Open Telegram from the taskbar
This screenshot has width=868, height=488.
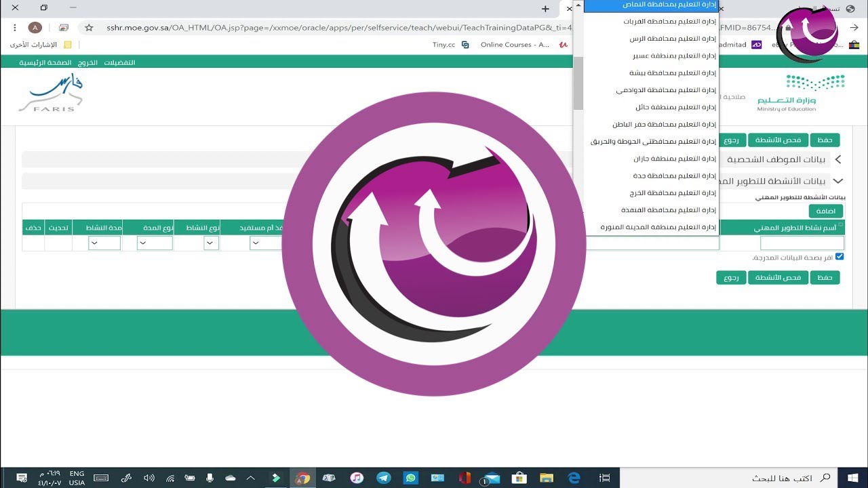coord(383,478)
